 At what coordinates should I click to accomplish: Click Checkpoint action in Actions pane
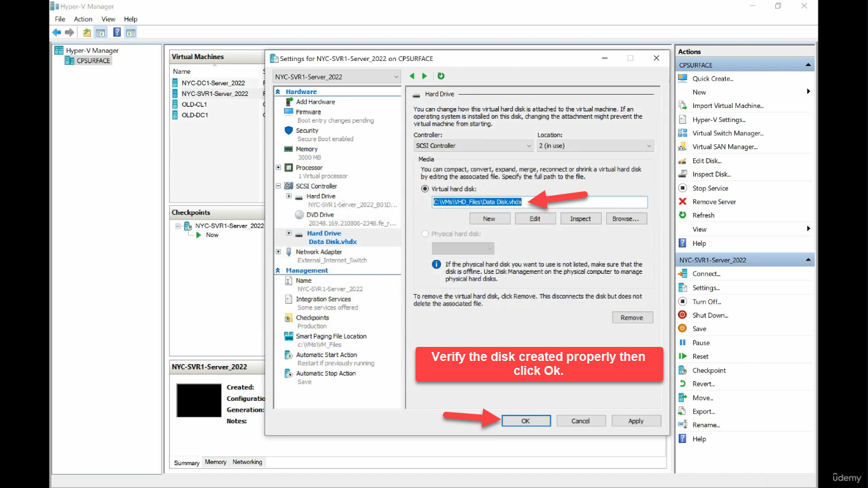(709, 370)
